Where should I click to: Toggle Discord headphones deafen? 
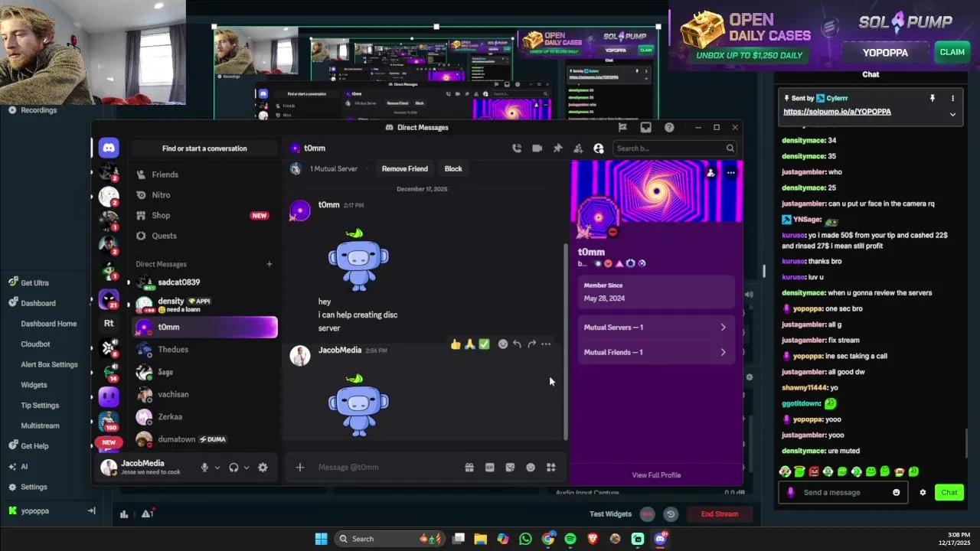point(234,468)
